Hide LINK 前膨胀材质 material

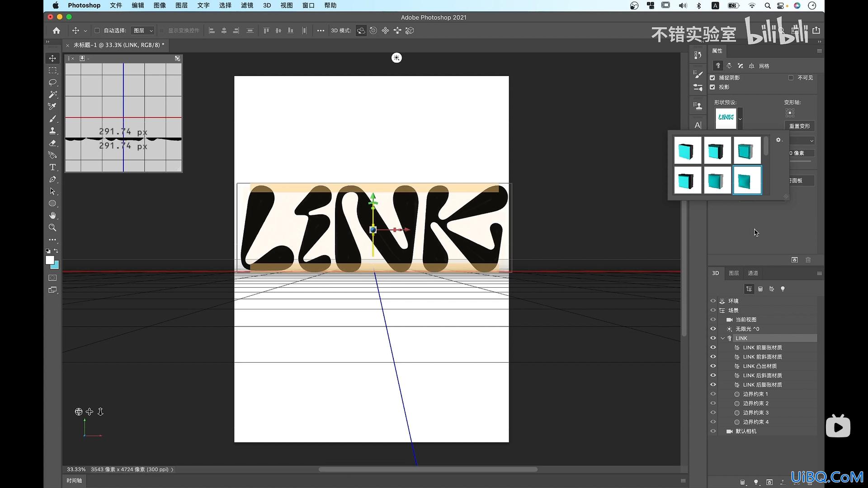(x=713, y=347)
